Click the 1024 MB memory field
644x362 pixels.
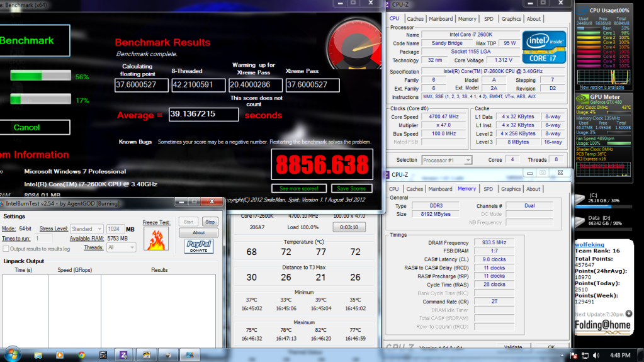[115, 229]
